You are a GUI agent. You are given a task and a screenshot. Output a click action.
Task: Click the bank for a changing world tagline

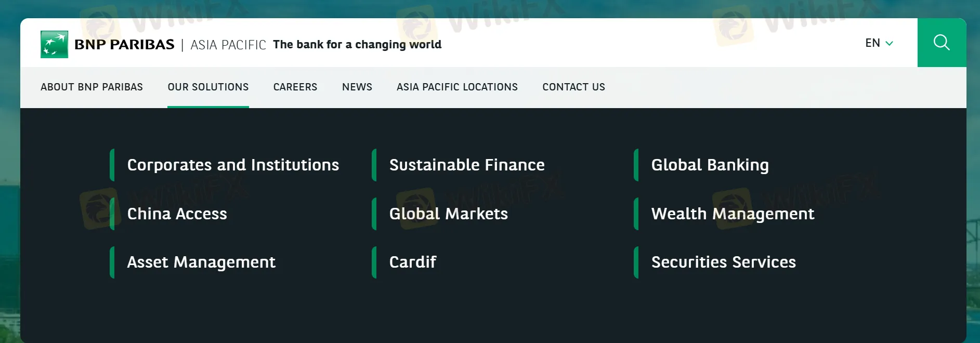pos(357,45)
